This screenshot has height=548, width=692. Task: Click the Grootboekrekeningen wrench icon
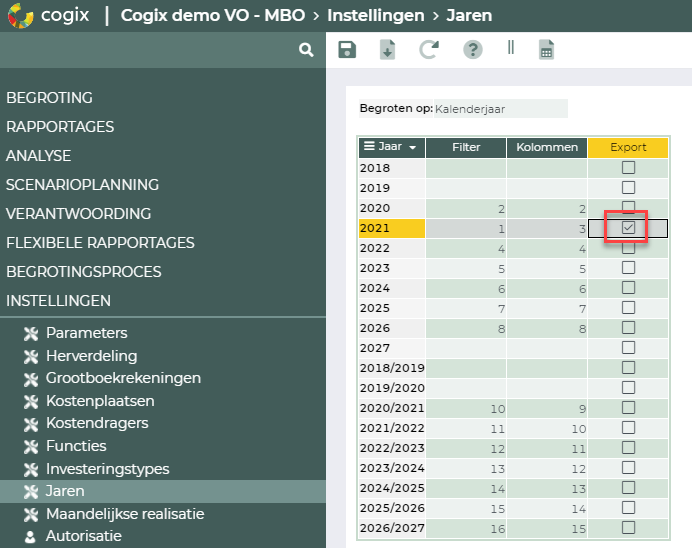point(31,379)
